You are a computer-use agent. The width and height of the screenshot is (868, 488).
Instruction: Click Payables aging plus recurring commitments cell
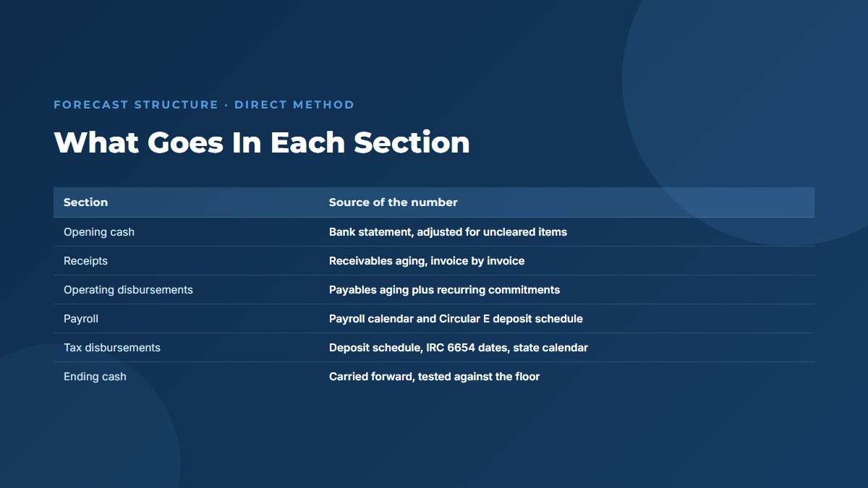click(x=444, y=290)
